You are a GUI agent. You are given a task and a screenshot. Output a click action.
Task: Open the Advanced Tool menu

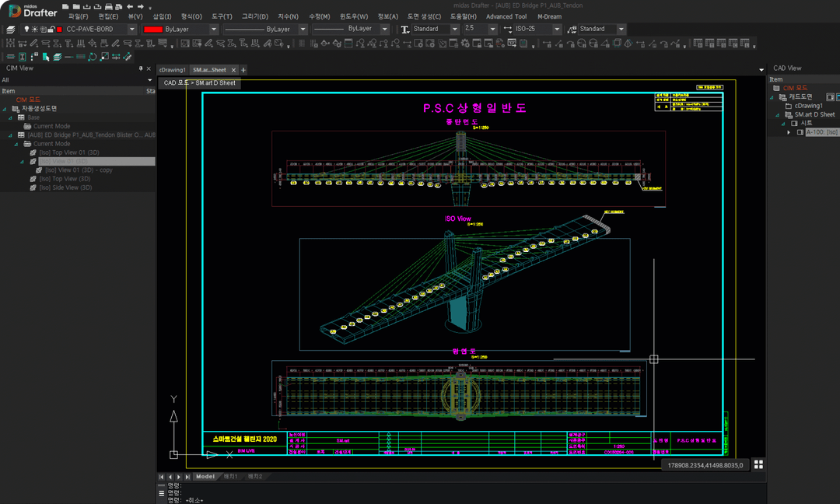point(506,16)
